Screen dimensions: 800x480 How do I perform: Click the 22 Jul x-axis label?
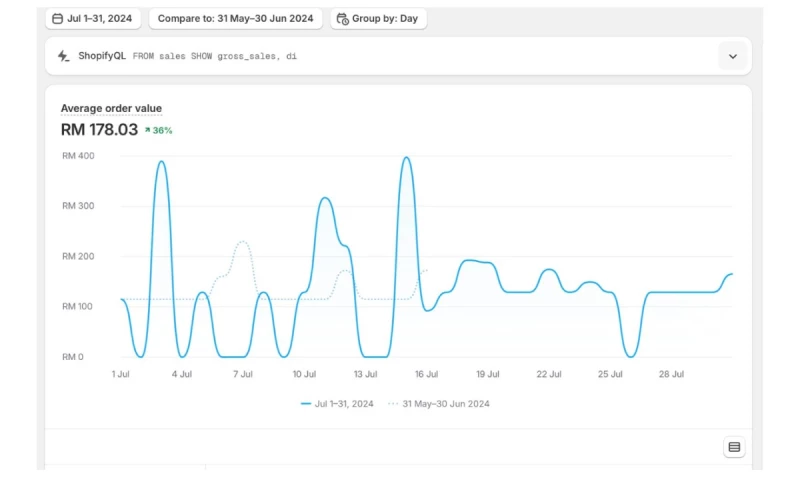[x=548, y=374]
